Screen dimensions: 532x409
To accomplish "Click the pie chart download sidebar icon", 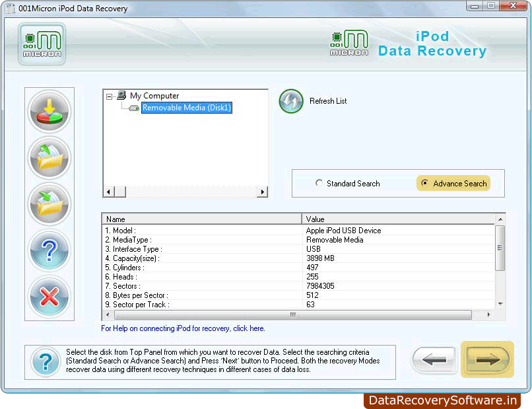I will tap(50, 112).
